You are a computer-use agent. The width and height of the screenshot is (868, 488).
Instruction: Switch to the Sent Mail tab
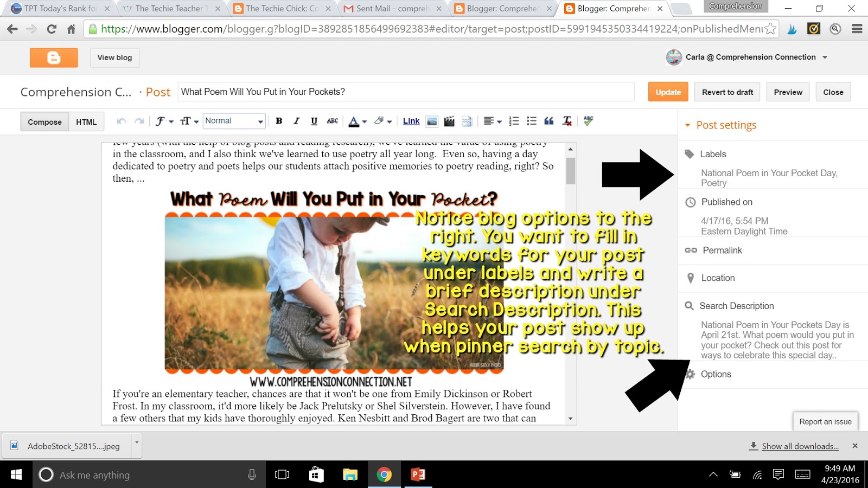[x=392, y=9]
